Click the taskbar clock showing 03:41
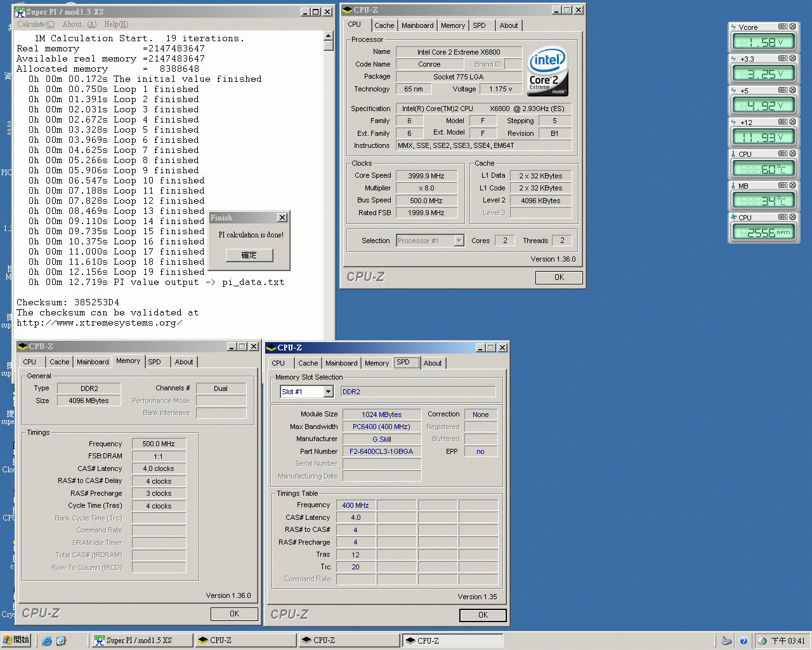The height and width of the screenshot is (650, 812). pyautogui.click(x=788, y=641)
